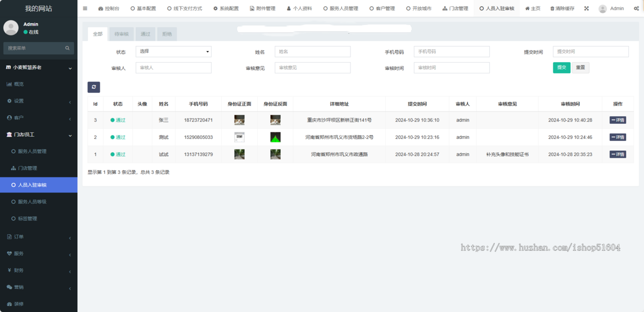Screen dimensions: 644x312
Task: Click the 审核人 search input
Action: click(173, 68)
